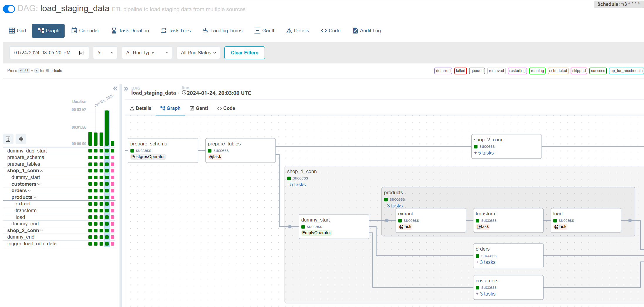The image size is (644, 307).
Task: Open the All Run States dropdown
Action: [198, 53]
